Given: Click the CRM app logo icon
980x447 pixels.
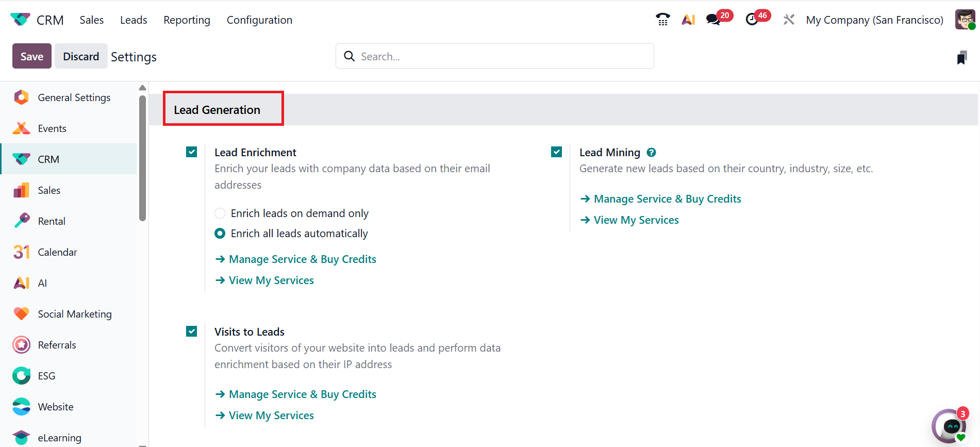Looking at the screenshot, I should [x=20, y=20].
